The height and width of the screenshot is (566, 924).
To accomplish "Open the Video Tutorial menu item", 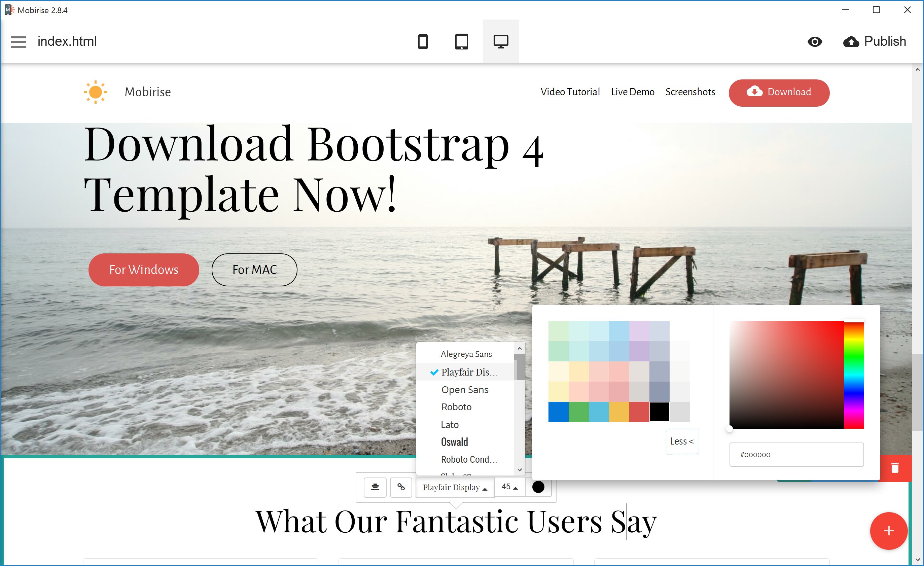I will tap(570, 92).
